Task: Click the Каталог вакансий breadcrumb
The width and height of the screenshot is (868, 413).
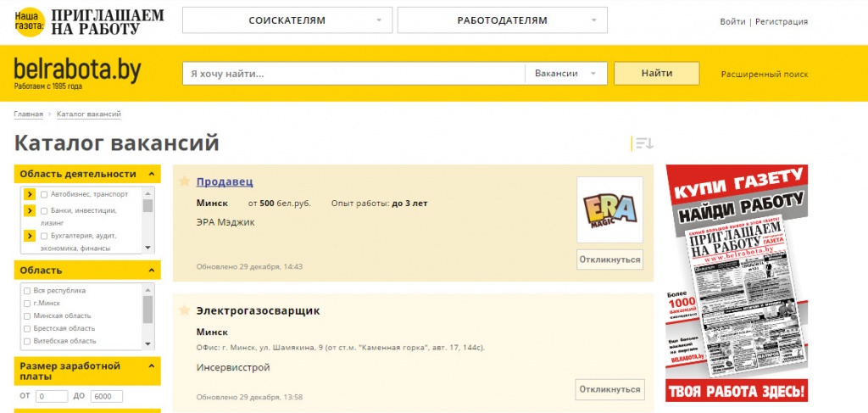Action: tap(88, 114)
